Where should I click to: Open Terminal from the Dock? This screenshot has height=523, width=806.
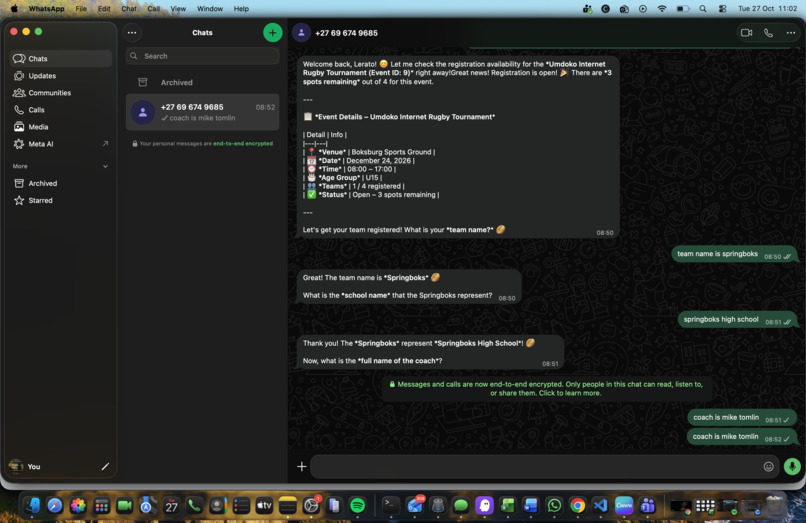click(x=391, y=506)
